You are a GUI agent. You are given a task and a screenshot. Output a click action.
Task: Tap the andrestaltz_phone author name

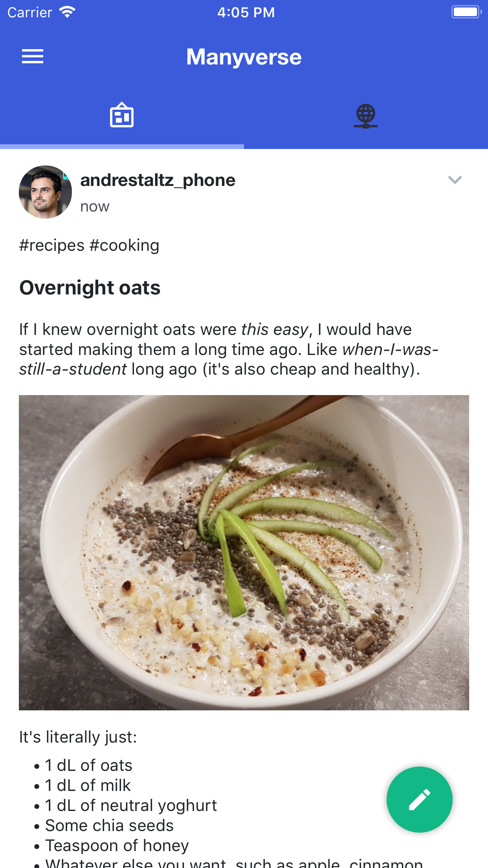tap(158, 180)
